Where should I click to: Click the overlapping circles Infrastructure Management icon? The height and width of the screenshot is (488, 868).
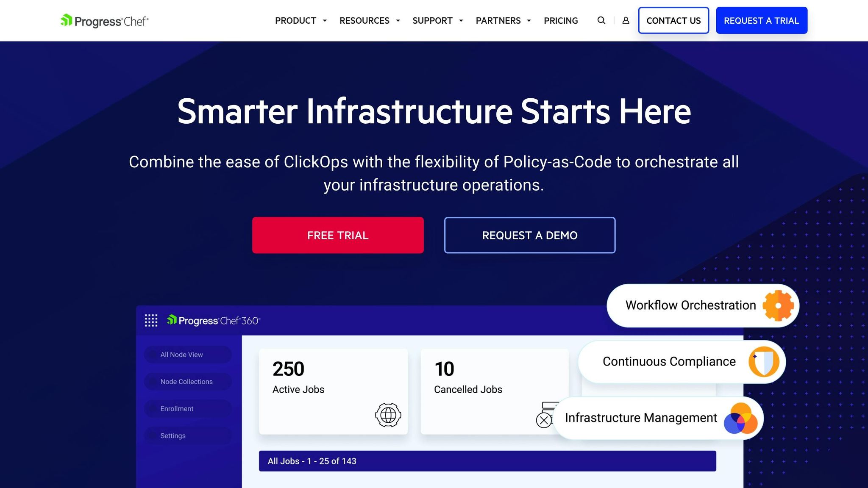[x=740, y=418]
